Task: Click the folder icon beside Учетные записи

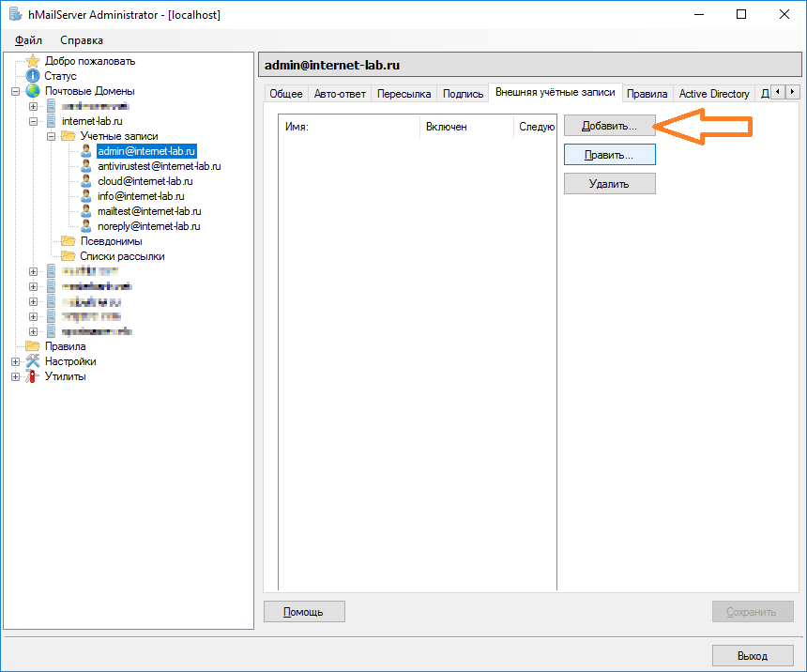Action: (68, 136)
